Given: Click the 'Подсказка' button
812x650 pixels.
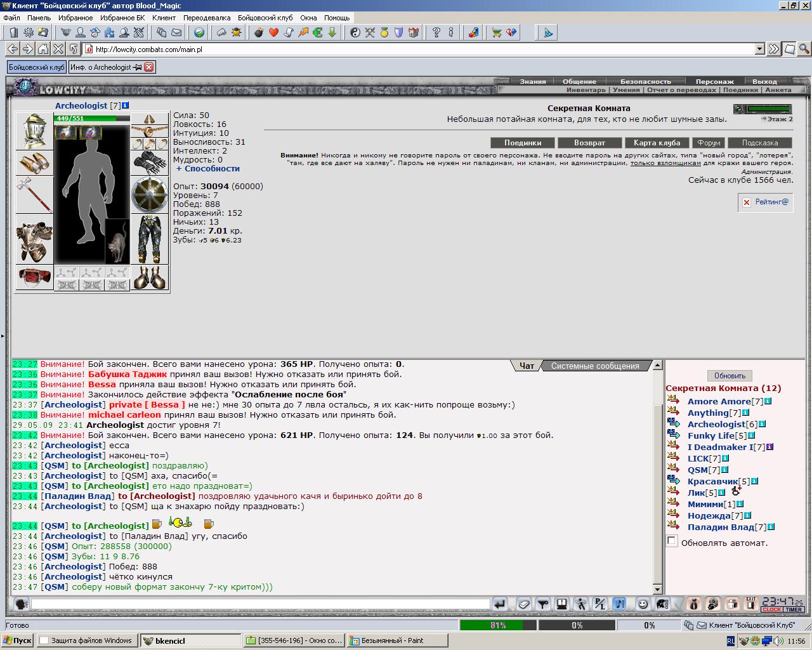Looking at the screenshot, I should point(759,143).
